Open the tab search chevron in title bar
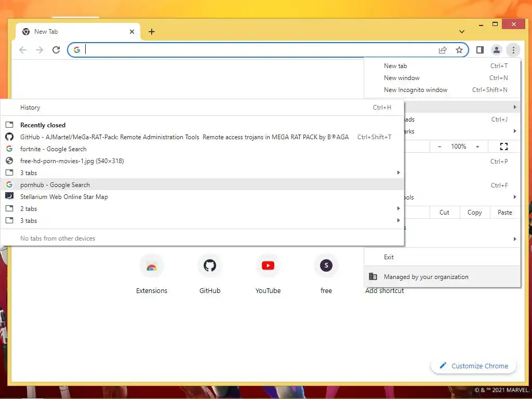The image size is (532, 399). pos(462,32)
